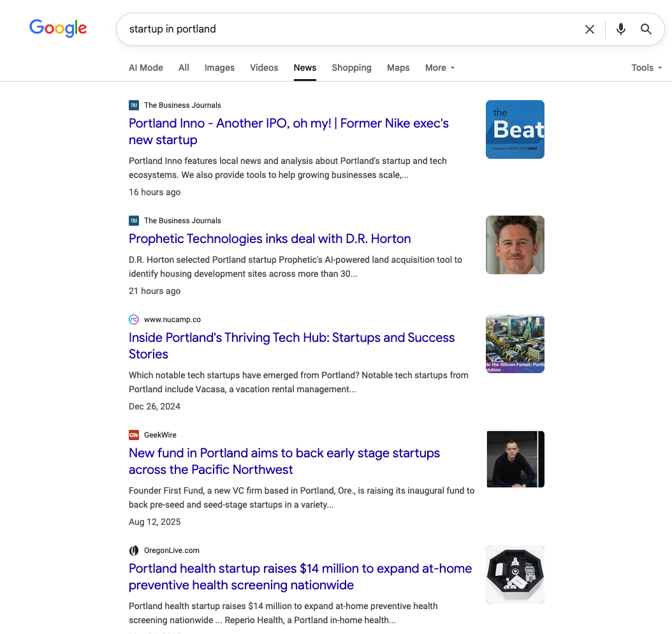Viewport: 672px width, 634px height.
Task: Select the GeekWire source icon
Action: coord(134,434)
